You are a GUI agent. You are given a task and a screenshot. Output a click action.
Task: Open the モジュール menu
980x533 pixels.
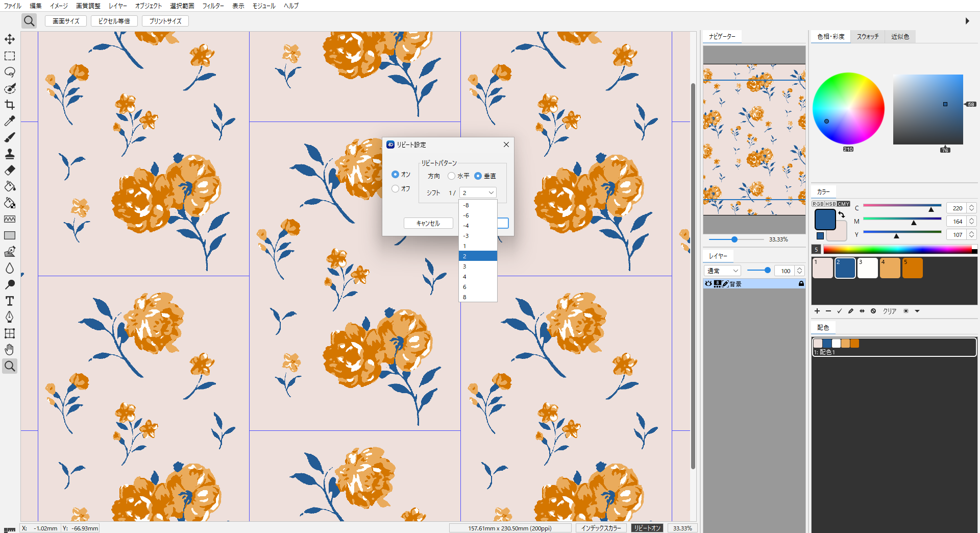click(264, 6)
